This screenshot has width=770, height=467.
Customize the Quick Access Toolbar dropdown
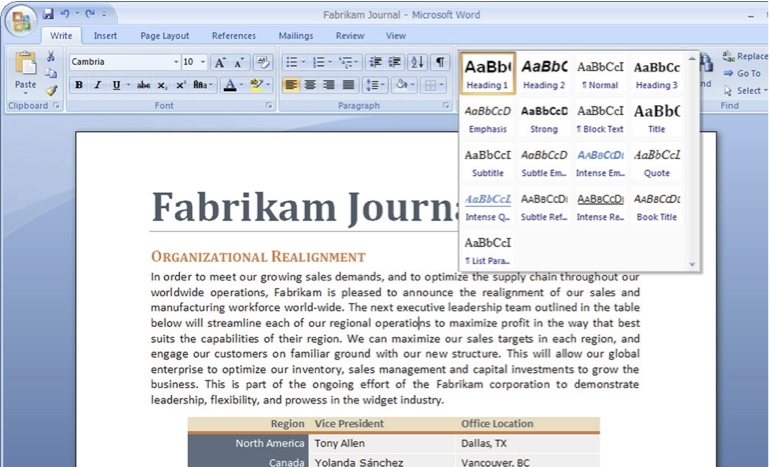pos(104,14)
